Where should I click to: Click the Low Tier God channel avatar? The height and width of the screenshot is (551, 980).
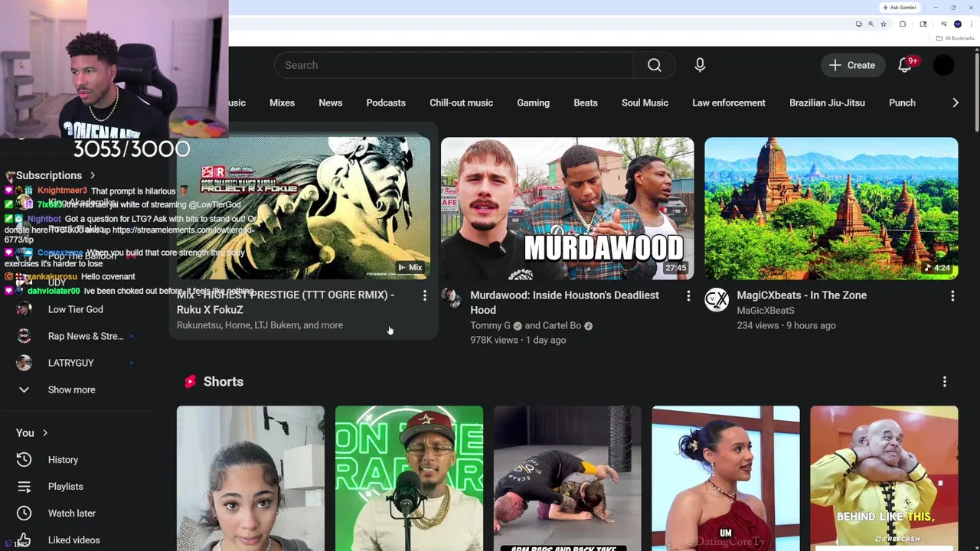coord(24,309)
